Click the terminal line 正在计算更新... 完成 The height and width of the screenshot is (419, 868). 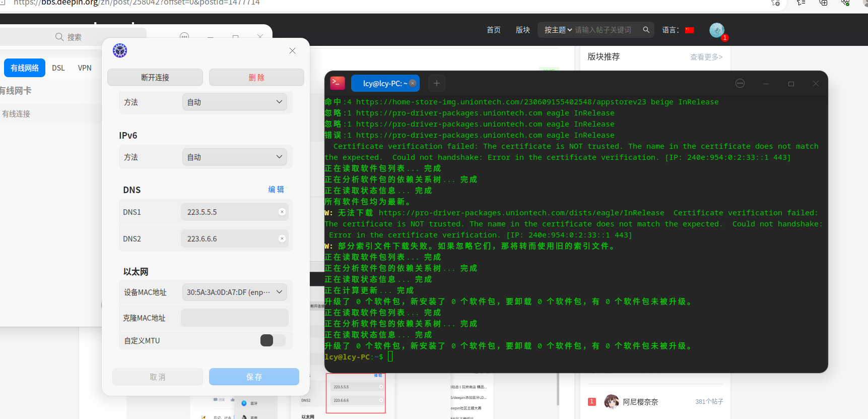coord(369,290)
